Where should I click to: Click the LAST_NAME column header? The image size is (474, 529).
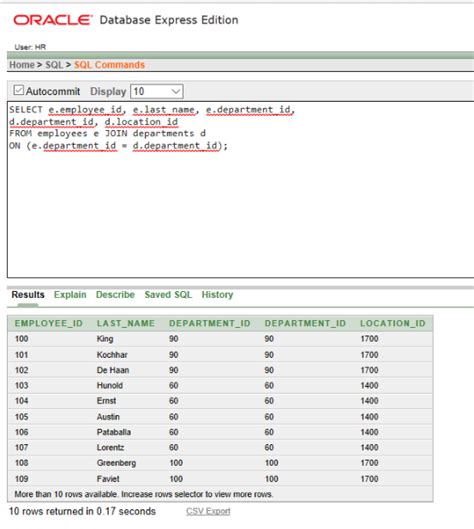(126, 323)
